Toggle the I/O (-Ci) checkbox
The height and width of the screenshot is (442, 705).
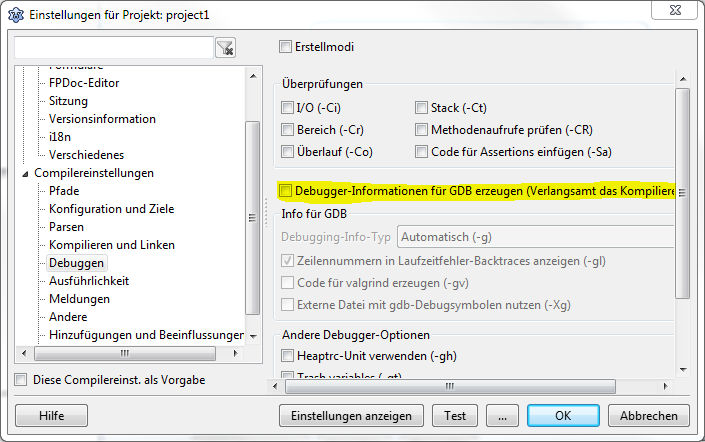[288, 107]
